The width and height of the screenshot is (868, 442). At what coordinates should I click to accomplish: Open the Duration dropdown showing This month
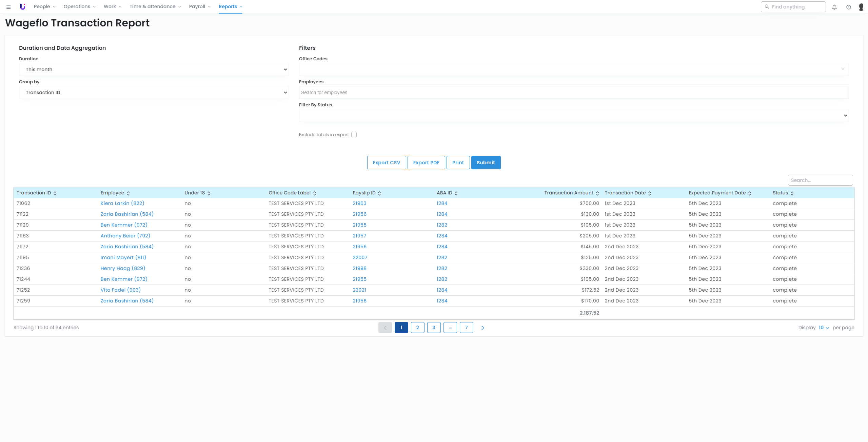[x=154, y=69]
